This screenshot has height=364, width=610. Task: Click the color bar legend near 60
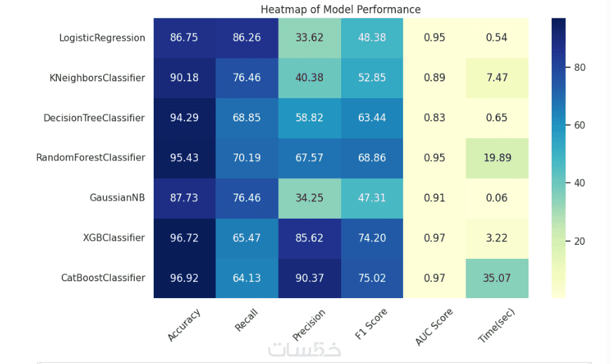[559, 126]
